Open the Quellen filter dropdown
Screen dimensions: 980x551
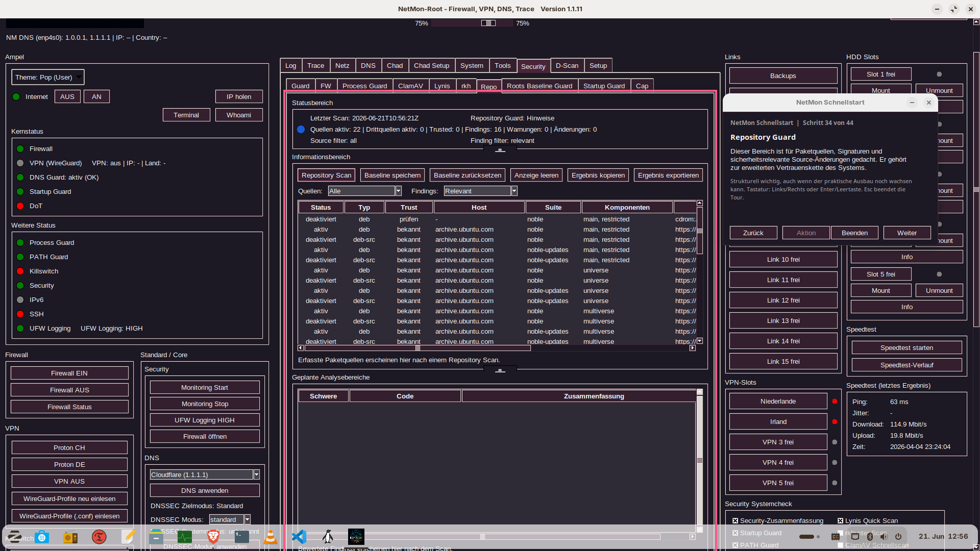click(365, 191)
